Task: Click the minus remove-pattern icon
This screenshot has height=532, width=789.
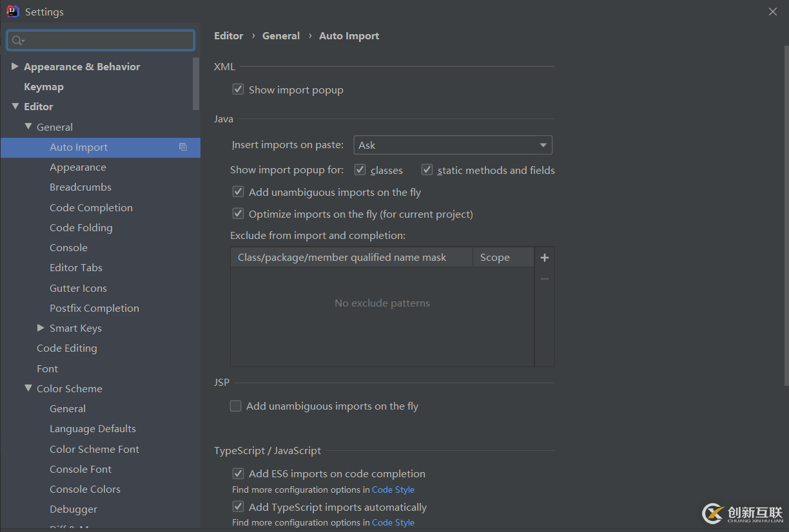Action: pos(545,279)
